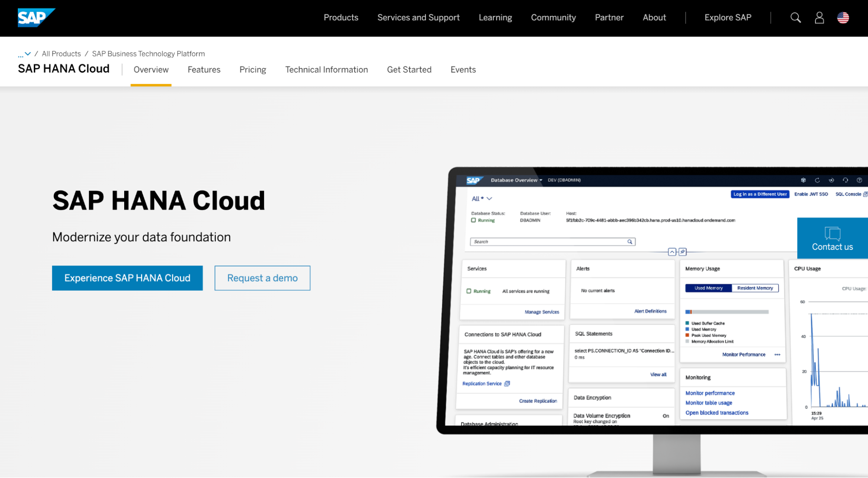This screenshot has width=868, height=478.
Task: Go to All Products breadcrumb
Action: pyautogui.click(x=61, y=54)
